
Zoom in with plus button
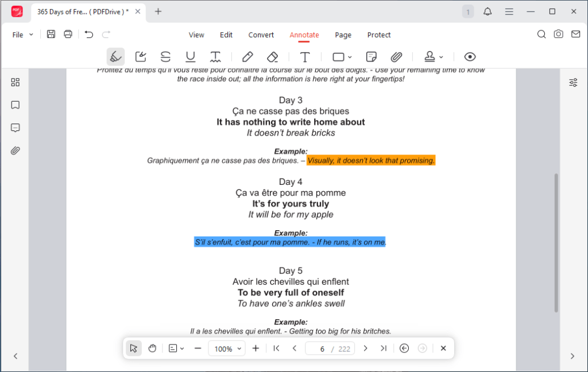click(x=256, y=348)
